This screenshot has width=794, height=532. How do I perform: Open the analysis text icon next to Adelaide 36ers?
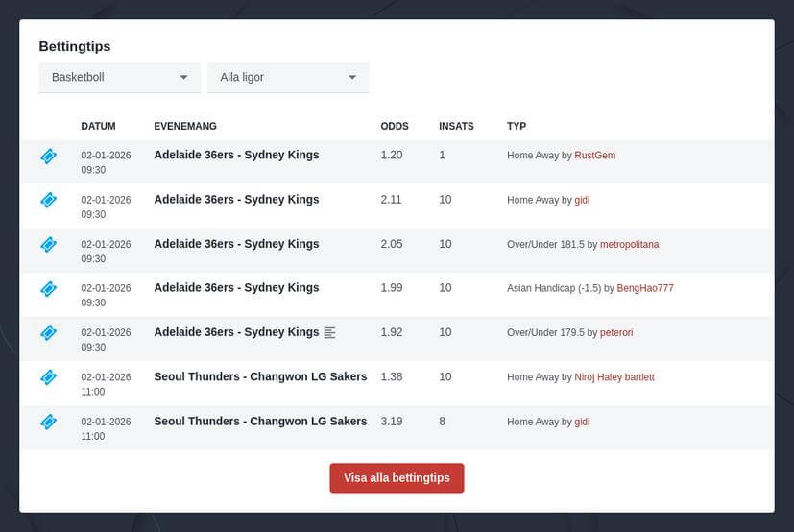[330, 332]
